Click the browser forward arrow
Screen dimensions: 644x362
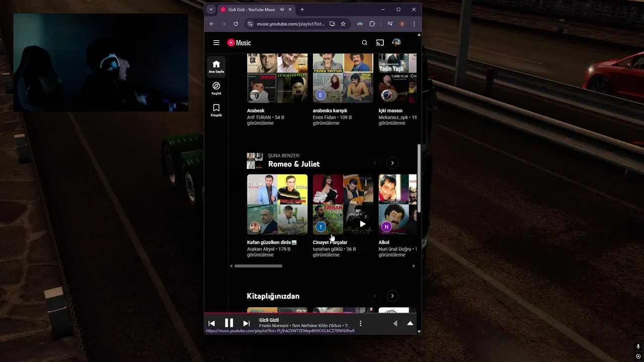click(224, 24)
